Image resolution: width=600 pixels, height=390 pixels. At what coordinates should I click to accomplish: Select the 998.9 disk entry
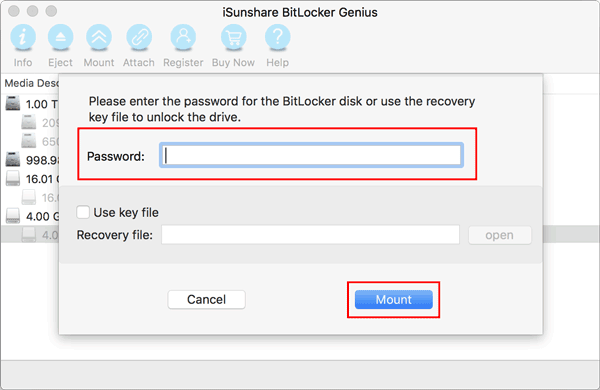coord(32,160)
